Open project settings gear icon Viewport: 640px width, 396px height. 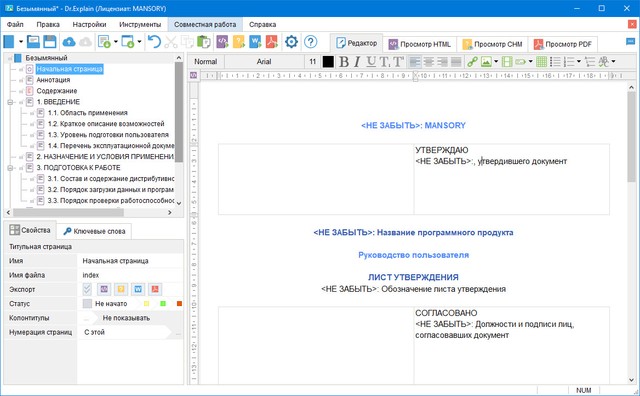pos(291,42)
